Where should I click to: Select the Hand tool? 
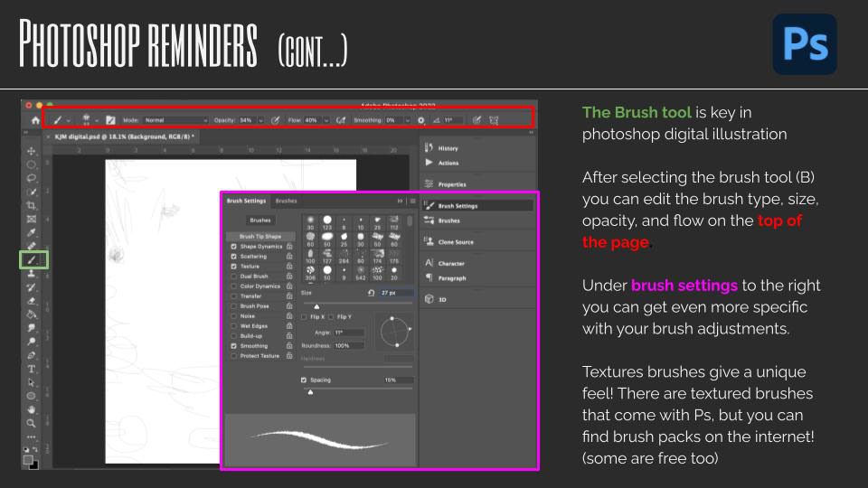point(31,409)
